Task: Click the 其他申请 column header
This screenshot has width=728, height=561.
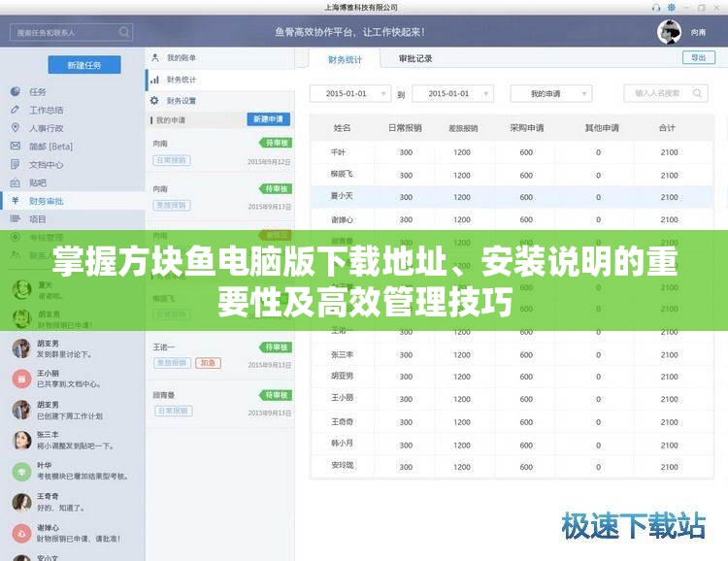Action: (602, 128)
